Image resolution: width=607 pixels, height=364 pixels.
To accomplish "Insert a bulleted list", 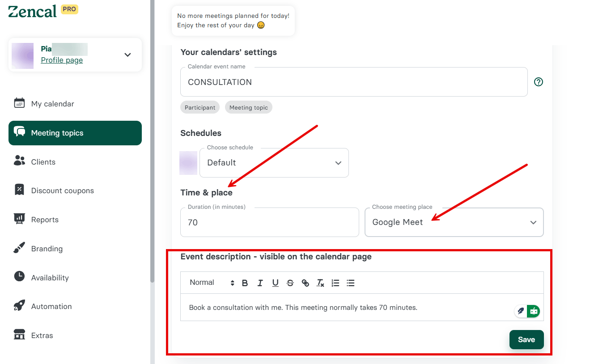I will (x=351, y=283).
